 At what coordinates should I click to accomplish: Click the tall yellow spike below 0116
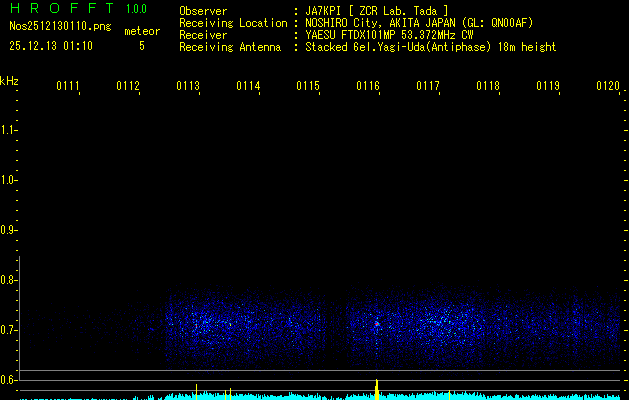coord(376,388)
